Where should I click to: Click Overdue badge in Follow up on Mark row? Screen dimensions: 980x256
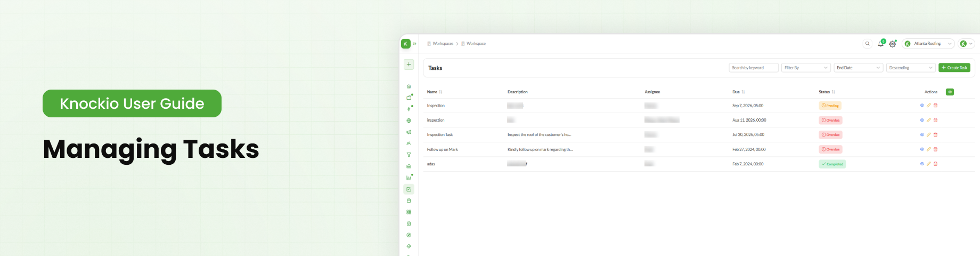(x=830, y=149)
